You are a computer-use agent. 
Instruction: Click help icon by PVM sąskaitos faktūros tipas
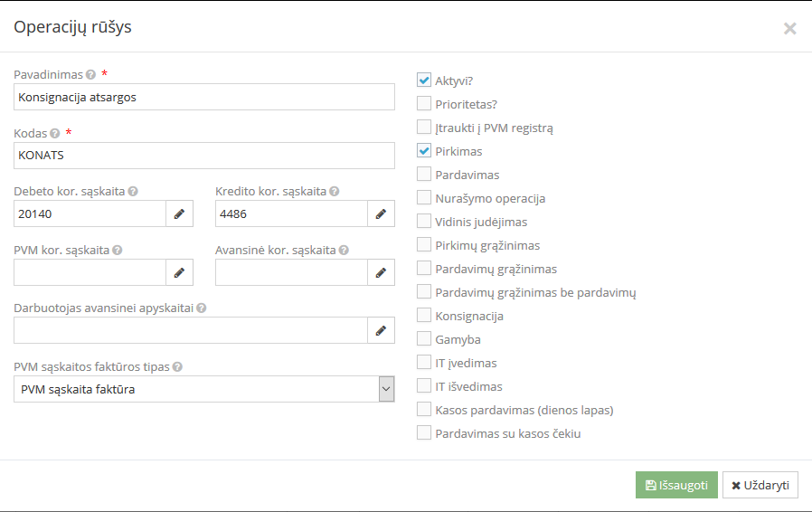point(177,367)
